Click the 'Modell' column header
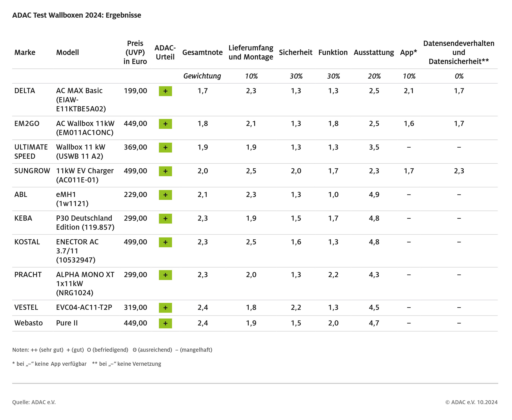Screen dimensions: 512x420 pyautogui.click(x=67, y=52)
